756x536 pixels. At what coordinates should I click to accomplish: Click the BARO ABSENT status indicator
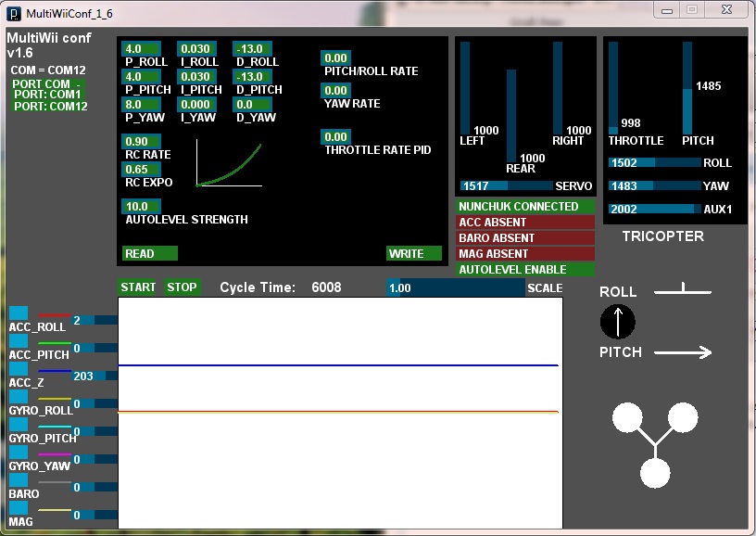click(525, 237)
